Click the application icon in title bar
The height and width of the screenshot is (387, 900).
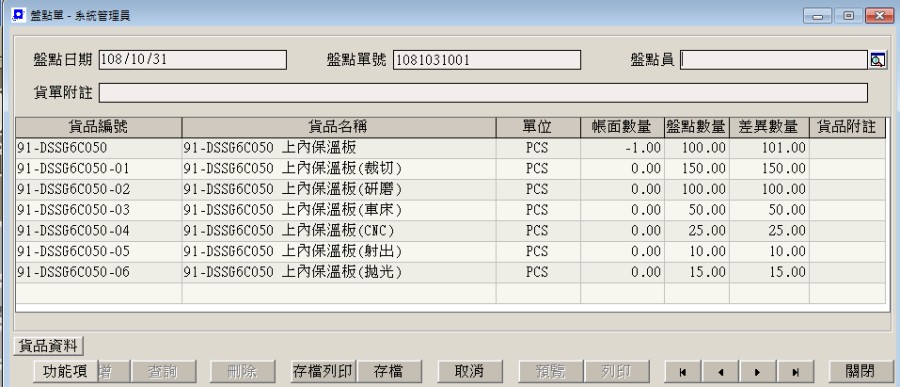pos(18,15)
